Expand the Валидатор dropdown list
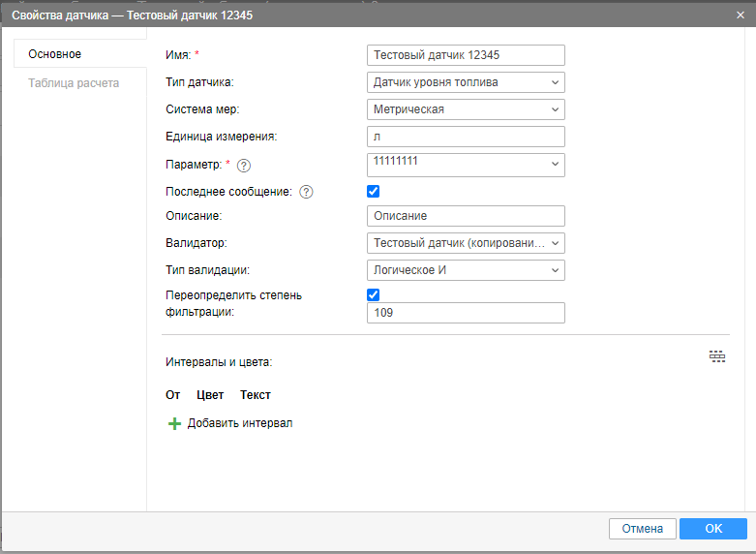 coord(466,243)
